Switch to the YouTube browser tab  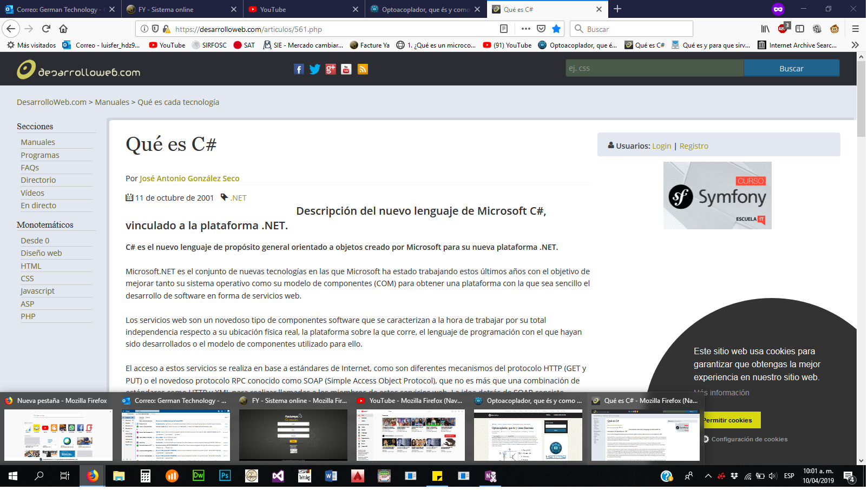point(304,9)
